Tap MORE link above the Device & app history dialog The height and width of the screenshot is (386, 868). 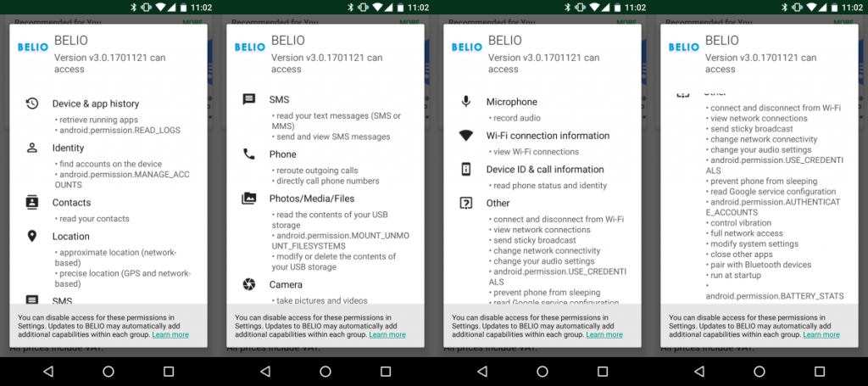(192, 22)
